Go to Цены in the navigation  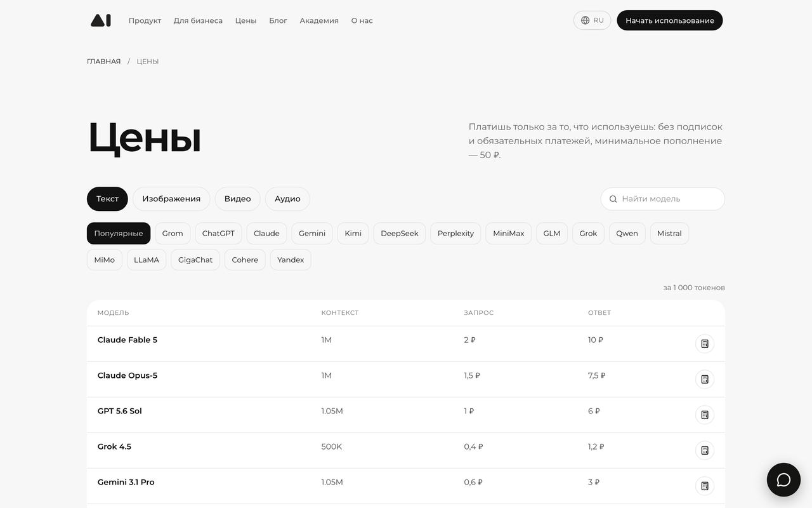pos(246,20)
